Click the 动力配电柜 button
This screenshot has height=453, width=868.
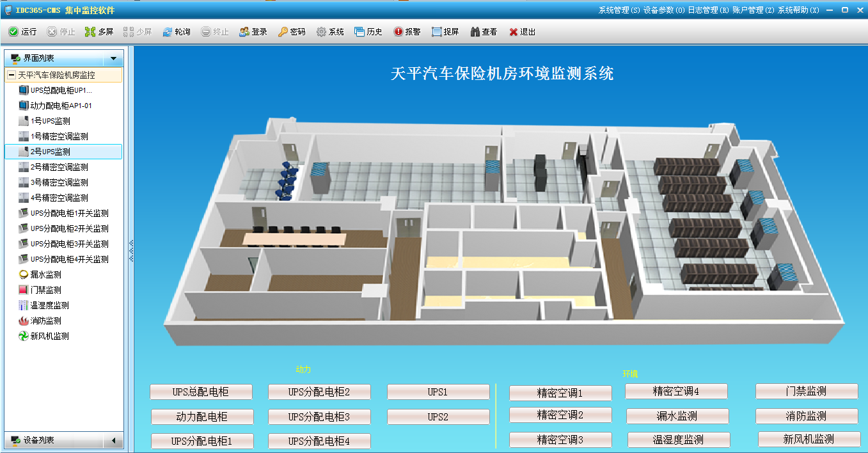pos(202,417)
